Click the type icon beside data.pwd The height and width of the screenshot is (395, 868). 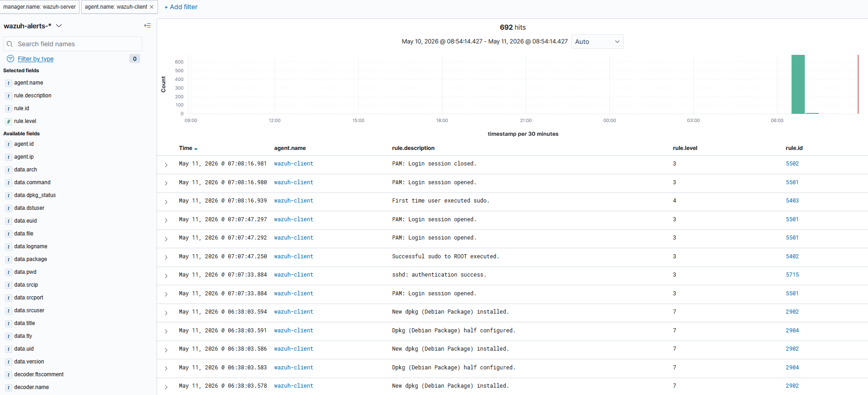tap(9, 272)
